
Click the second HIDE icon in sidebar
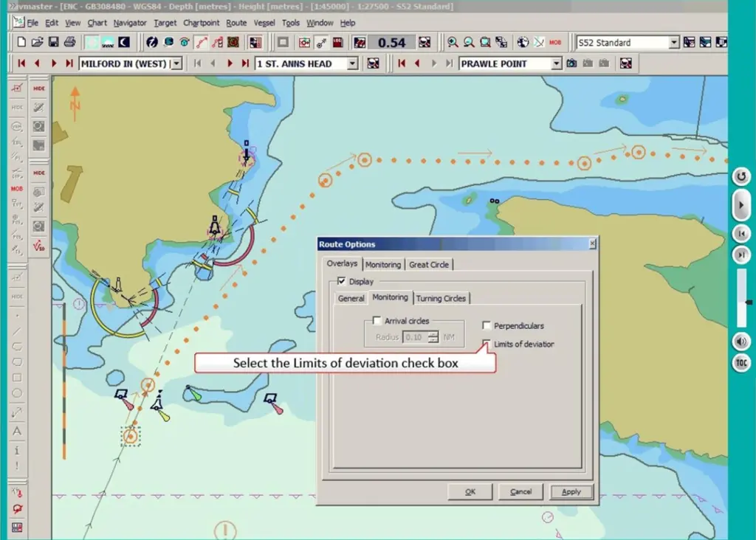(x=39, y=173)
